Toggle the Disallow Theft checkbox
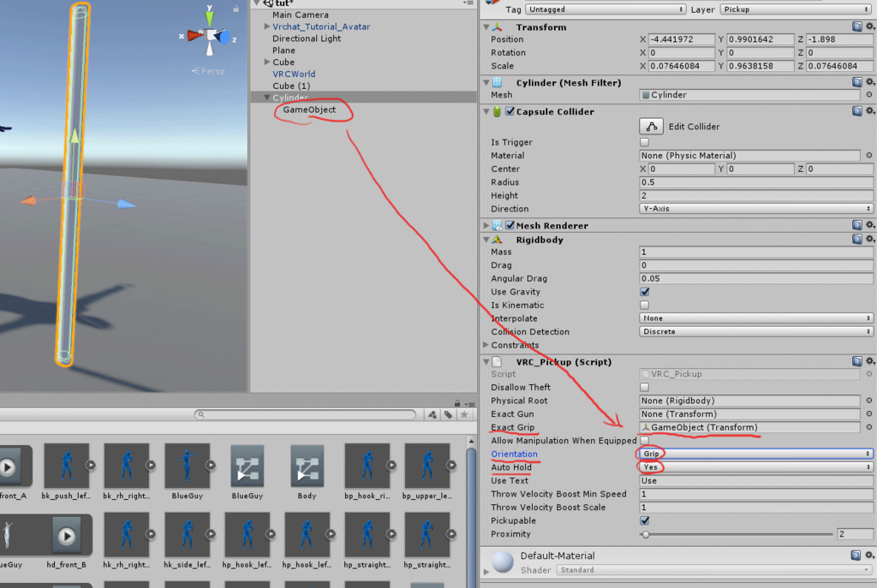Image resolution: width=877 pixels, height=588 pixels. tap(644, 387)
